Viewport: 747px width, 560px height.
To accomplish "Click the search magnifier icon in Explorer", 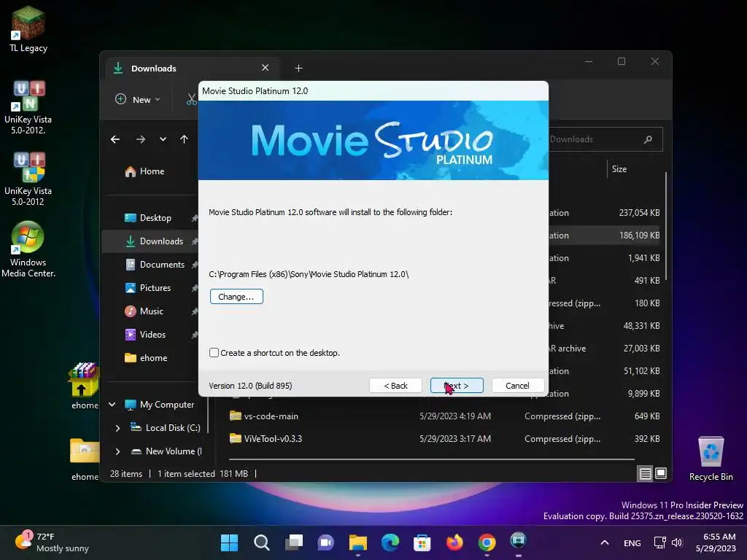I will point(648,139).
